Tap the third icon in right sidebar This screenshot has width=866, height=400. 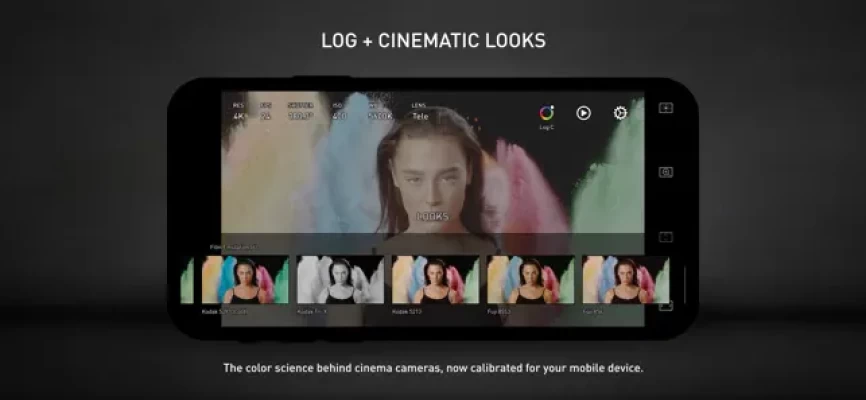[666, 237]
